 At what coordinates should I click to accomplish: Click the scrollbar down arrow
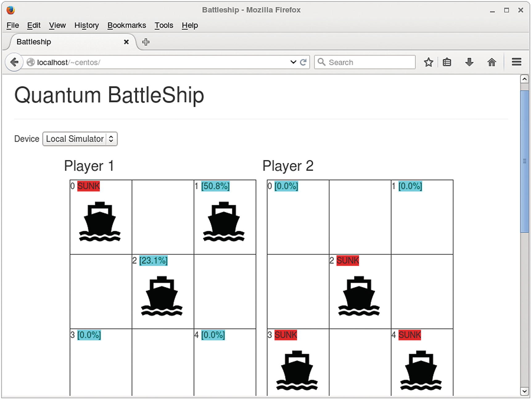(524, 391)
